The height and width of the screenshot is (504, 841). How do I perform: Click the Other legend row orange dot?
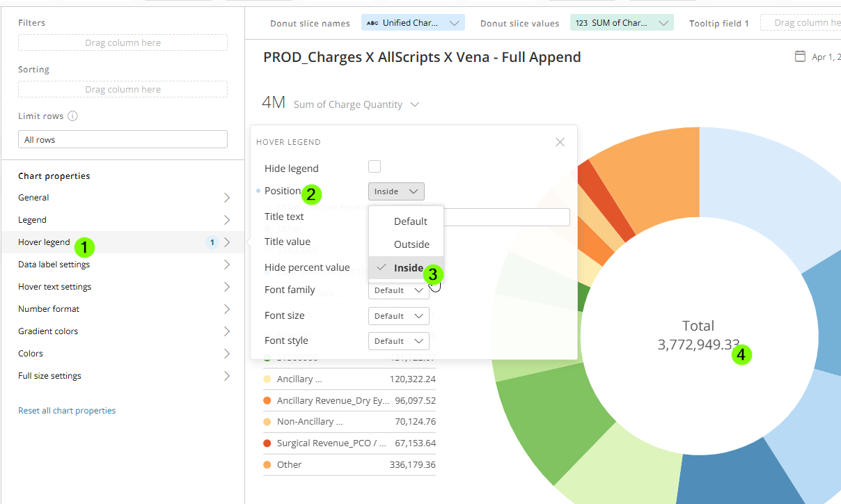tap(267, 465)
